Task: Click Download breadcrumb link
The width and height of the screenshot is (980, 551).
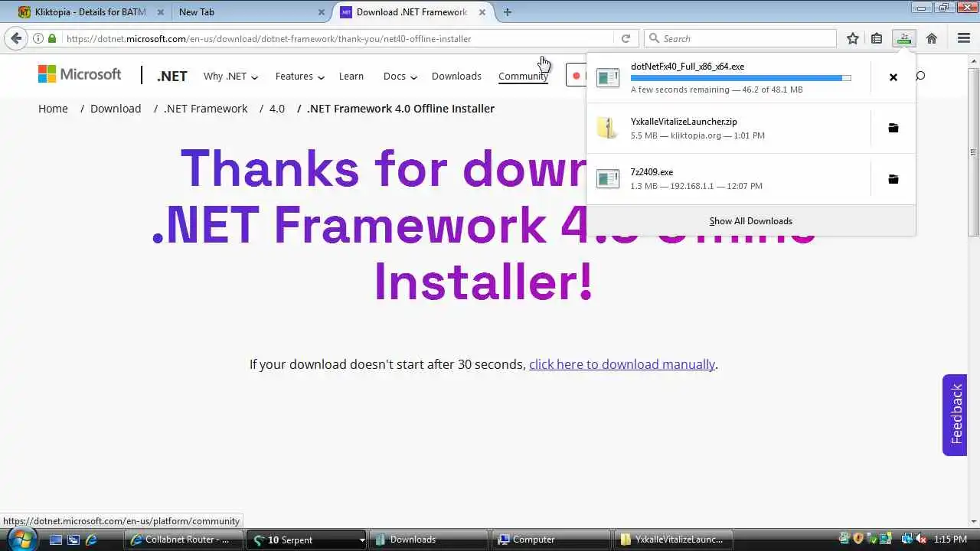Action: 116,109
